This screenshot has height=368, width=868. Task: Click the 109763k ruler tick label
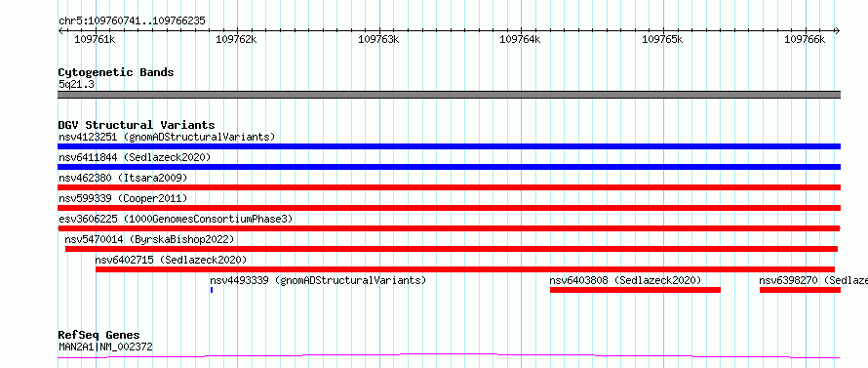click(378, 39)
